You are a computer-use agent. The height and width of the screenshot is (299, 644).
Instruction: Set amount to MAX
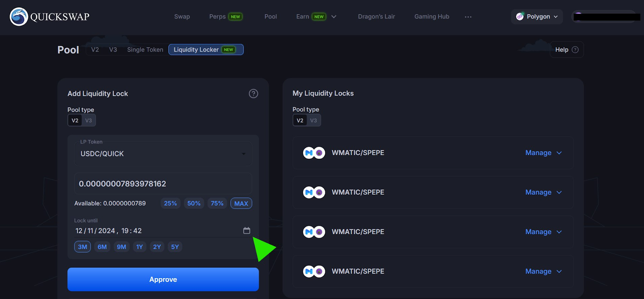pos(241,203)
